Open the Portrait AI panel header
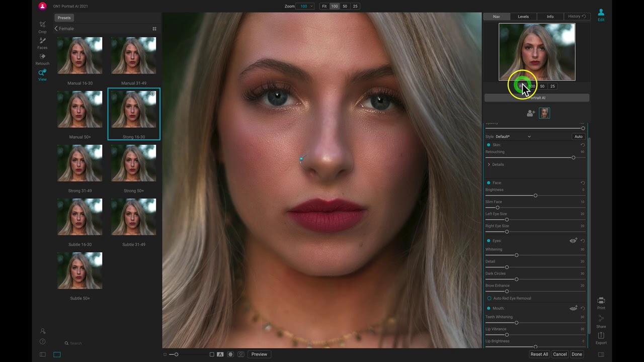 537,98
